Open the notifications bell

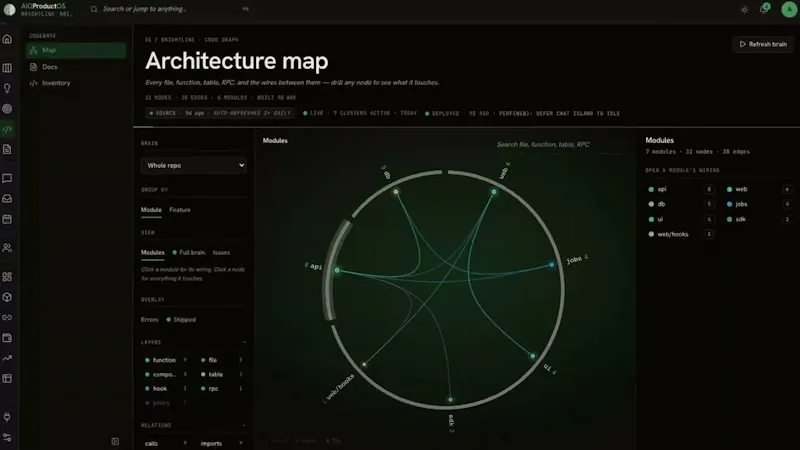click(764, 9)
